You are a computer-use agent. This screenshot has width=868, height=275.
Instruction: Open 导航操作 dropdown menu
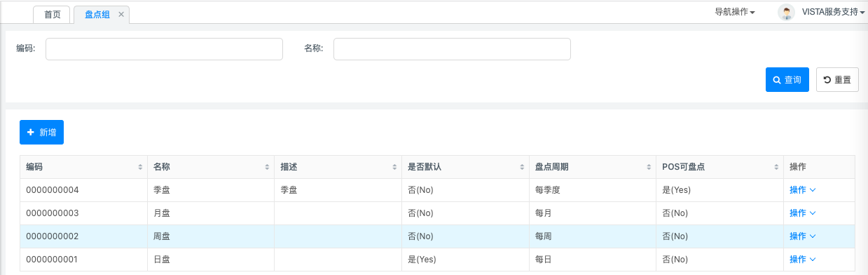[x=734, y=12]
